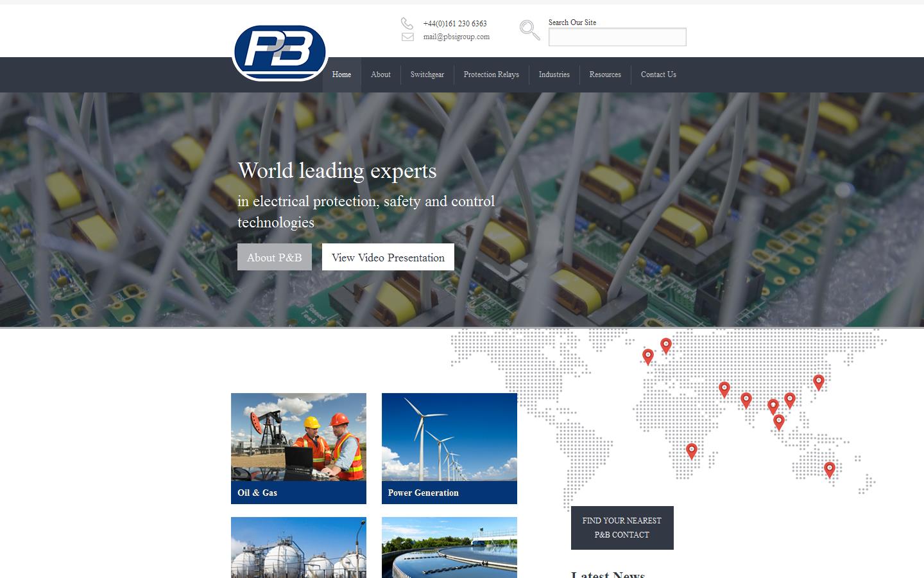Click the envelope icon beside the email address
The height and width of the screenshot is (578, 924).
[407, 37]
